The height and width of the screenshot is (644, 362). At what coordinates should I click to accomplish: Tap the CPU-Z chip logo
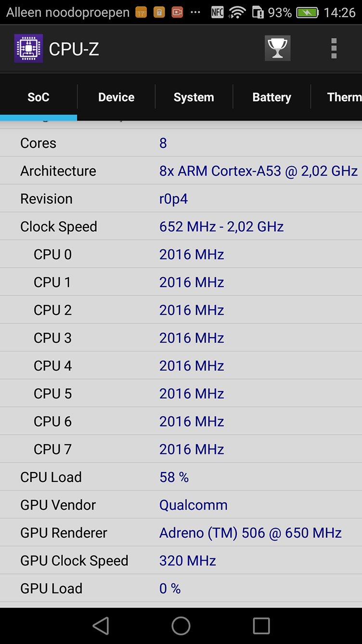(28, 48)
